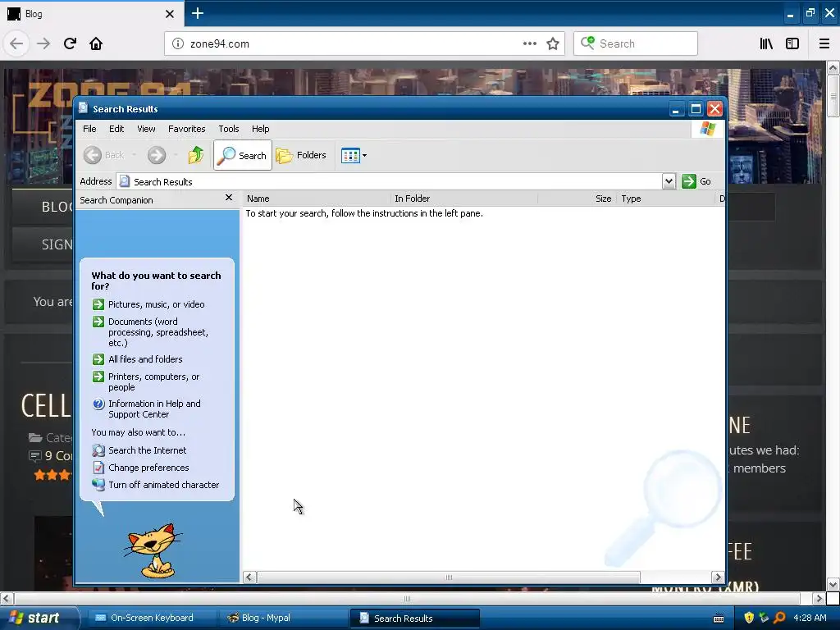Toggle the browser sidebar view
The height and width of the screenshot is (630, 840).
coord(792,43)
